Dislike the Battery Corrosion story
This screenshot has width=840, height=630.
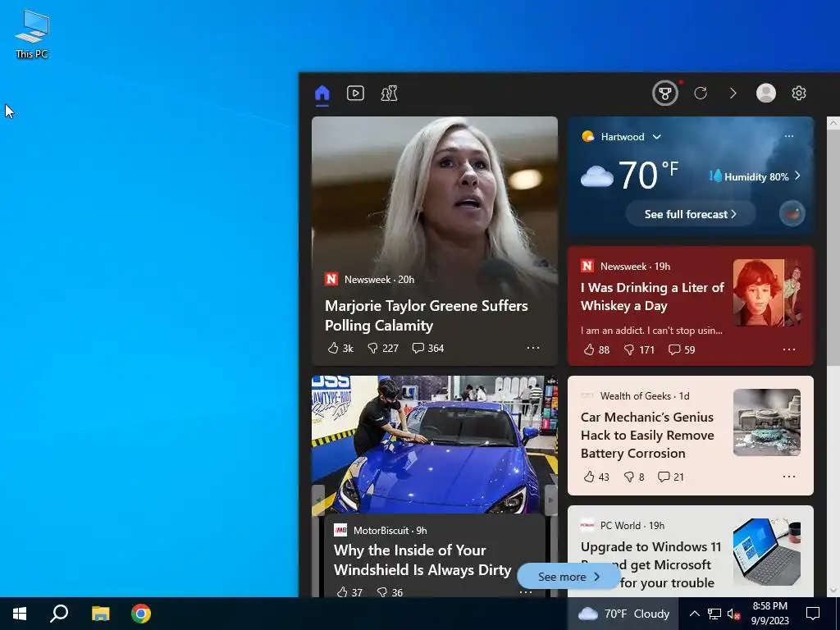point(634,477)
